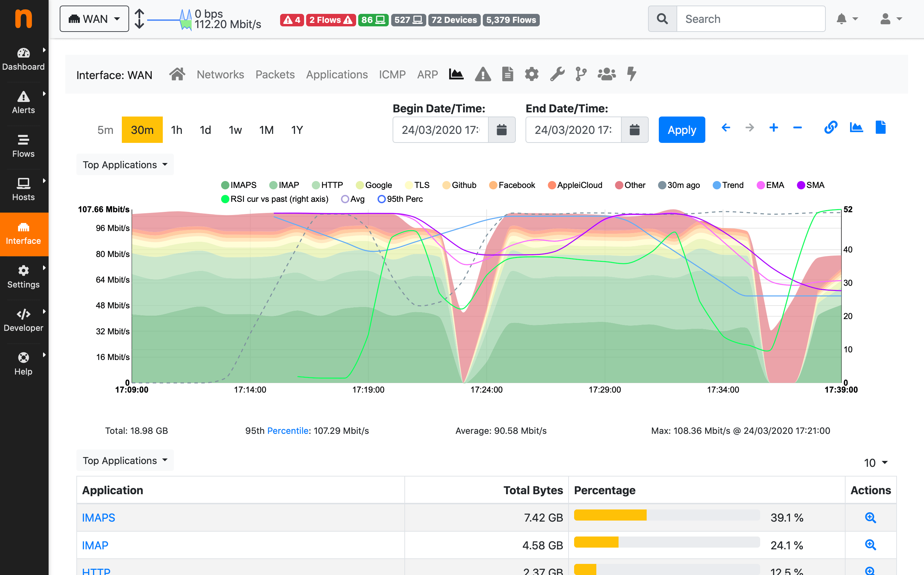Open the interface alerts triangle icon

(x=482, y=74)
